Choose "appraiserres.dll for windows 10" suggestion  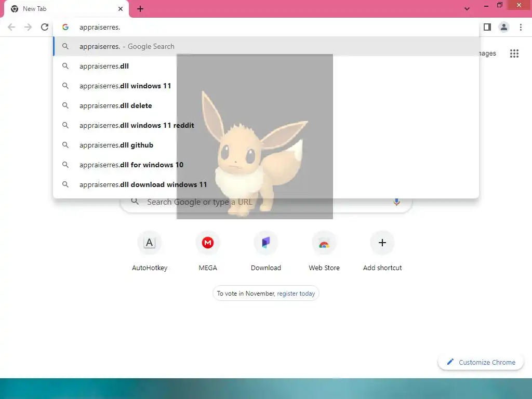[x=267, y=165]
